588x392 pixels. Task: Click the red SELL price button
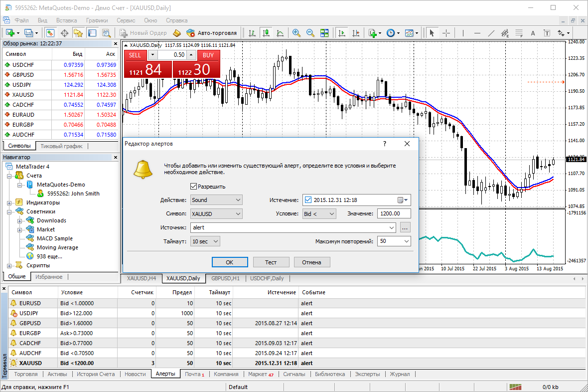click(147, 70)
